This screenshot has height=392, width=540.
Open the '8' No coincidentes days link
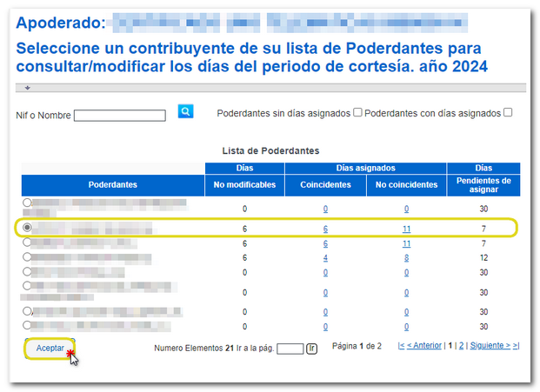point(406,258)
